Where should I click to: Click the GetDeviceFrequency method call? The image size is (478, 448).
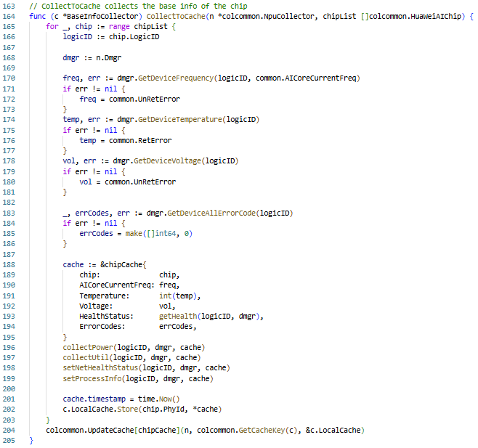tap(176, 78)
